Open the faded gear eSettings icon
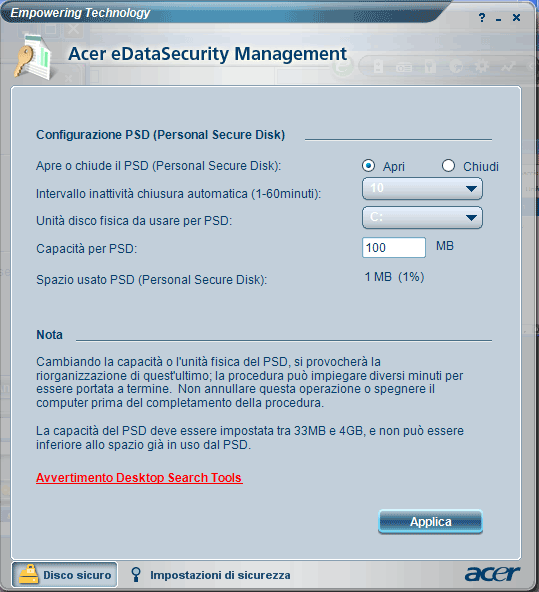 pyautogui.click(x=481, y=67)
